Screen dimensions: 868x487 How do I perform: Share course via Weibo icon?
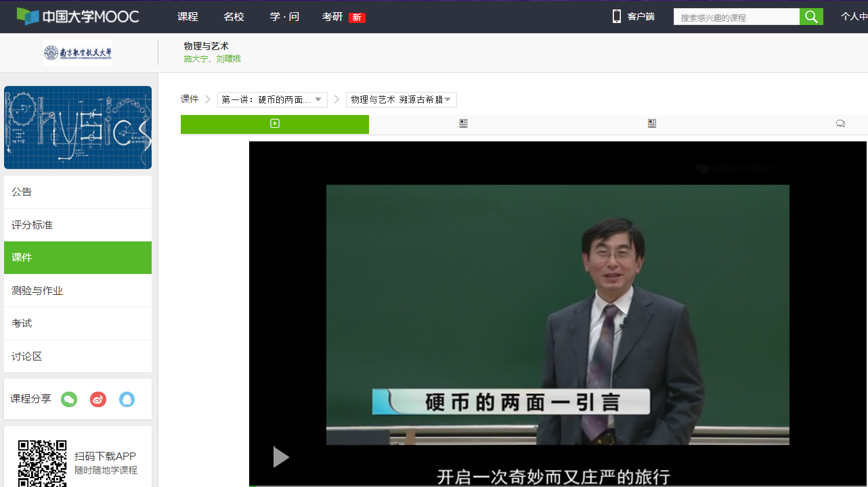(98, 400)
